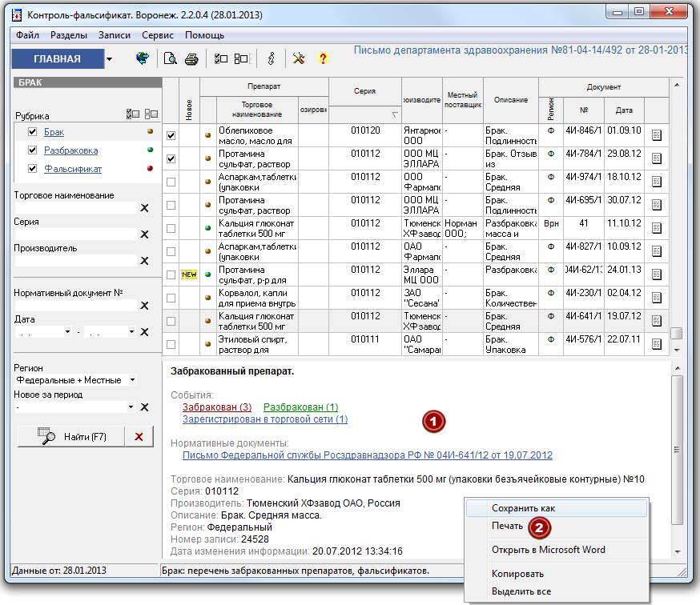The height and width of the screenshot is (605, 700).
Task: Open settings tools icon in toolbar
Action: coord(298,58)
